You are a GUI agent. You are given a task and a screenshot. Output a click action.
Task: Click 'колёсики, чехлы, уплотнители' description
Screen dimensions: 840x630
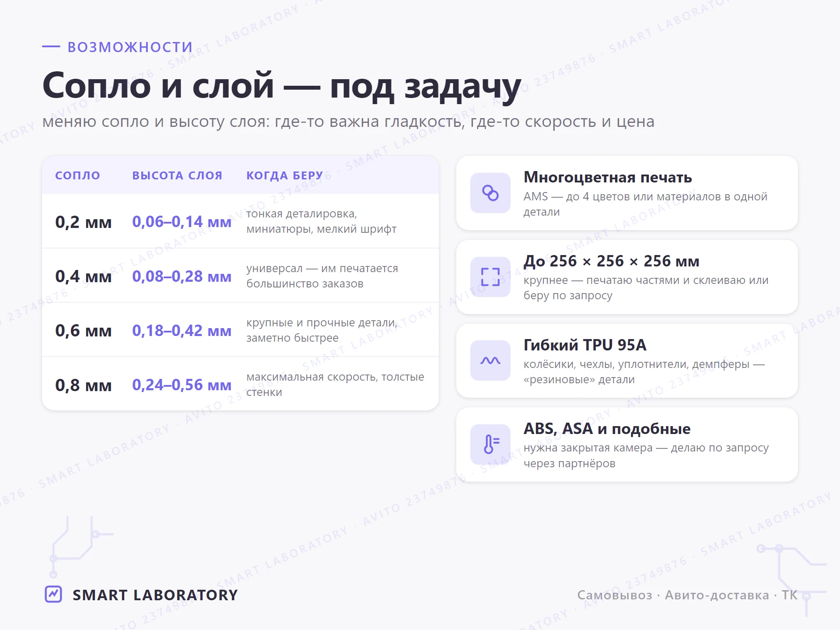pyautogui.click(x=644, y=371)
